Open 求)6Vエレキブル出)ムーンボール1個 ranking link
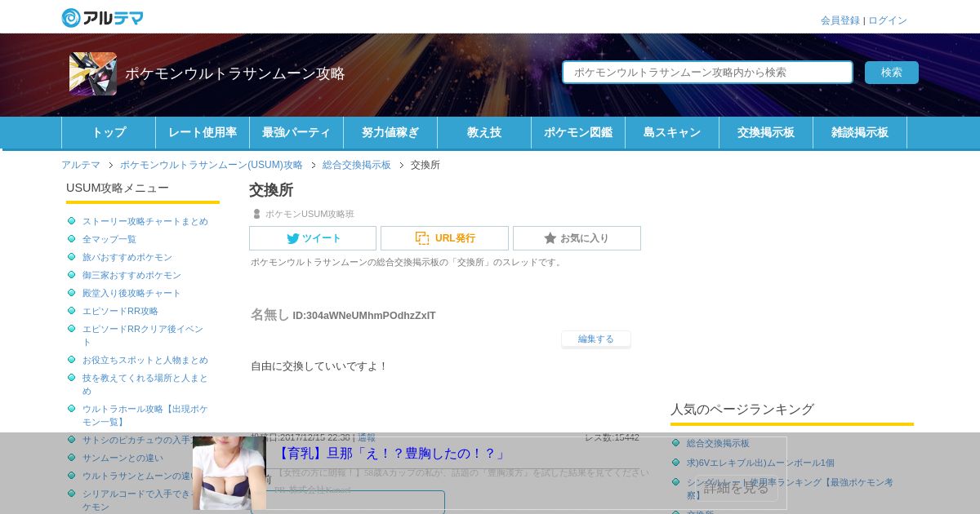Screen dimensions: 980x514 pyautogui.click(x=760, y=463)
